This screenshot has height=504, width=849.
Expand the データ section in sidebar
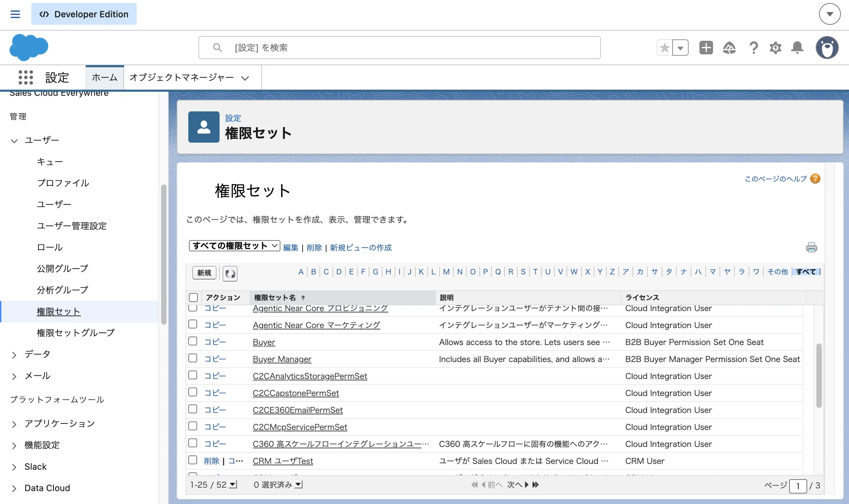14,355
